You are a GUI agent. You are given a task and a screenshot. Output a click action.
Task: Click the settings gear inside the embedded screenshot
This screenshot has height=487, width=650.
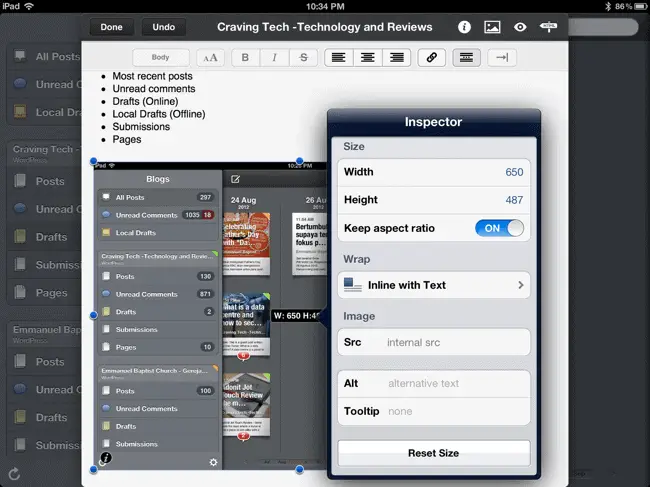click(213, 462)
